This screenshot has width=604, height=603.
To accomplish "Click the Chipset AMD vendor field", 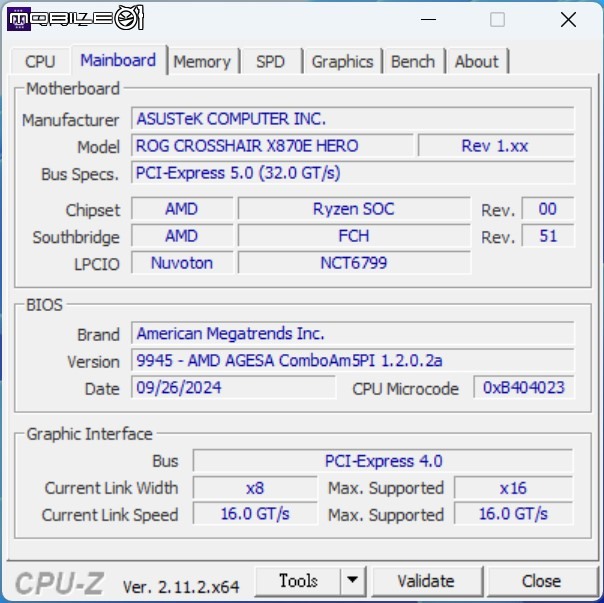I will click(182, 209).
